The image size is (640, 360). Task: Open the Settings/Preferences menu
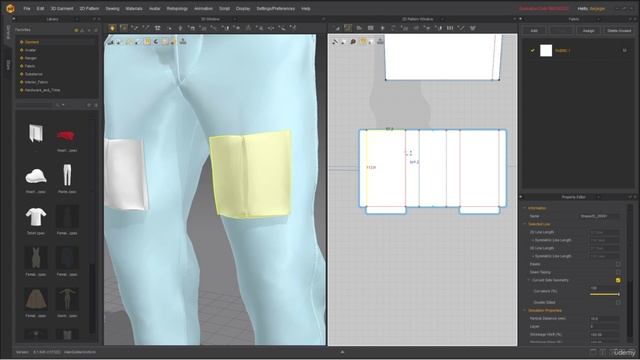[276, 9]
